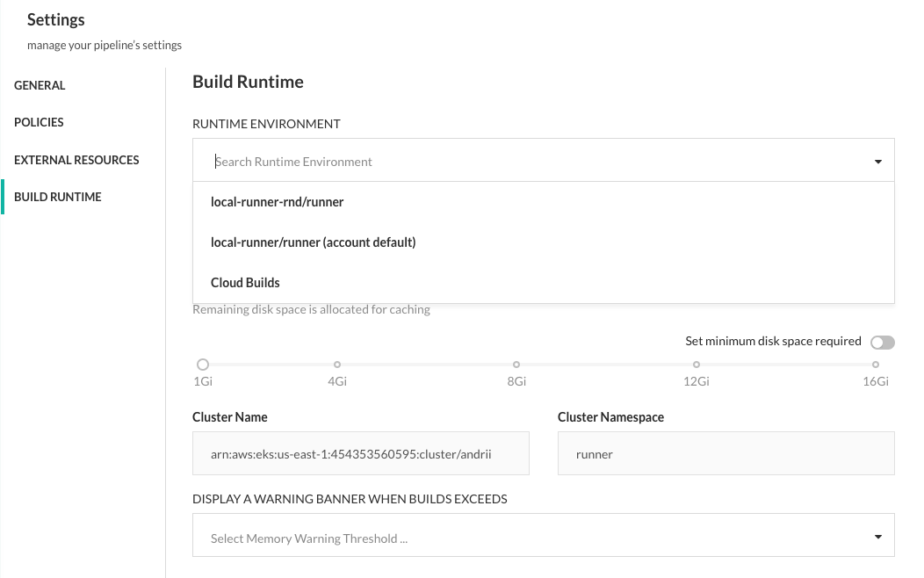Image resolution: width=924 pixels, height=578 pixels.
Task: Click the Memory Warning Threshold dropdown arrow
Action: (877, 538)
